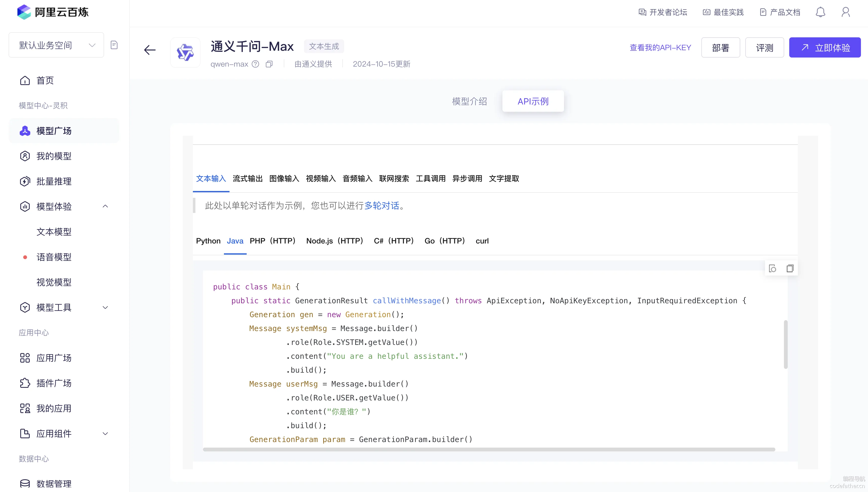Screen dimensions: 868x492
Task: Open the 音频输入 tab
Action: (358, 178)
